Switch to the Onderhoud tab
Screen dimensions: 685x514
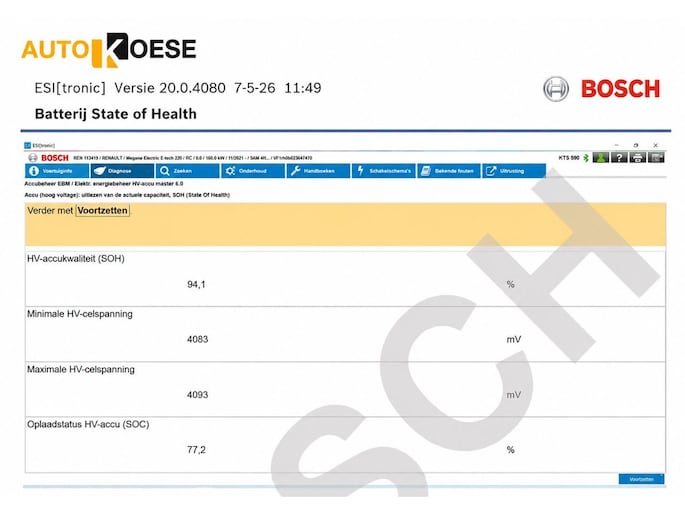click(x=253, y=171)
